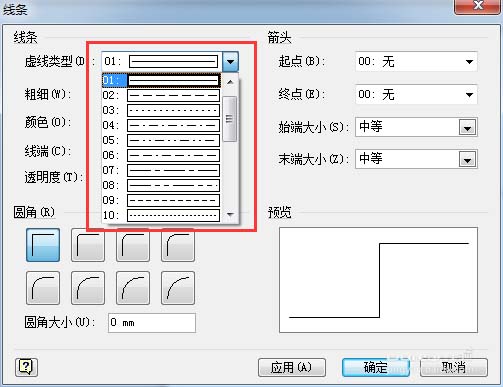This screenshot has width=503, height=387.
Task: Confirm with the 确定 button
Action: [376, 368]
